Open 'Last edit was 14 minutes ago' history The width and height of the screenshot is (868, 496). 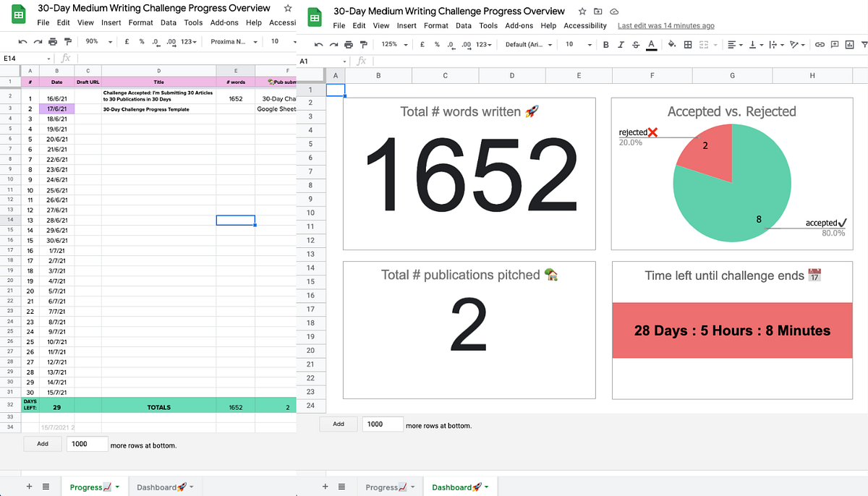(x=665, y=25)
